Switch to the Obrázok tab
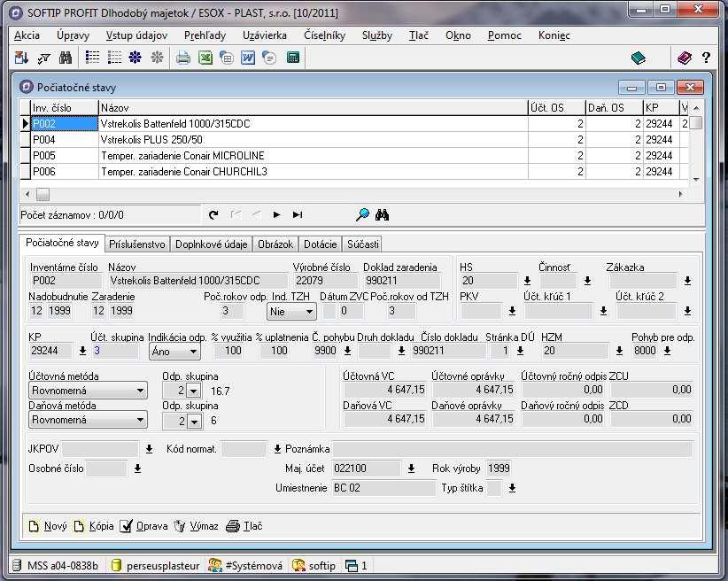 pyautogui.click(x=275, y=244)
